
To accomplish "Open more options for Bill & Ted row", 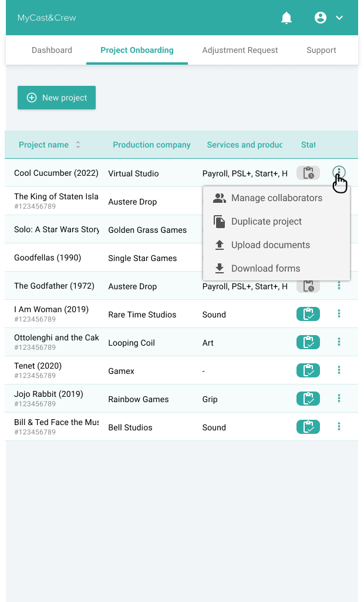I will click(339, 426).
